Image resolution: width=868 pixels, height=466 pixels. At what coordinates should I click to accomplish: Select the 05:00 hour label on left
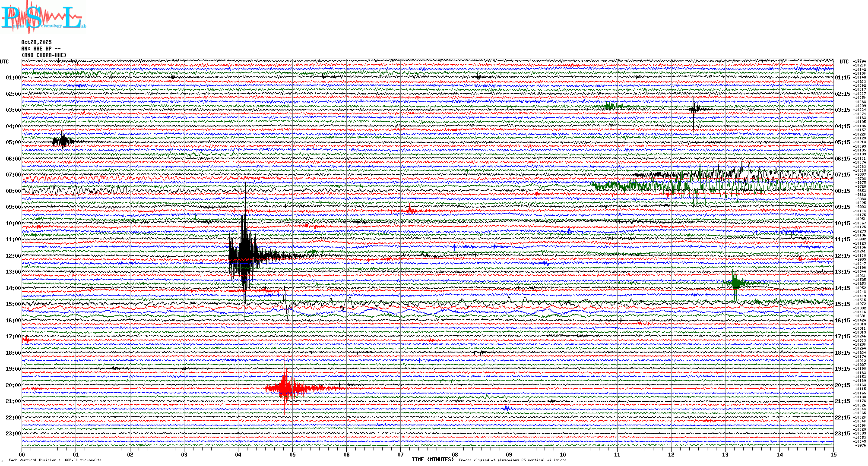13,142
